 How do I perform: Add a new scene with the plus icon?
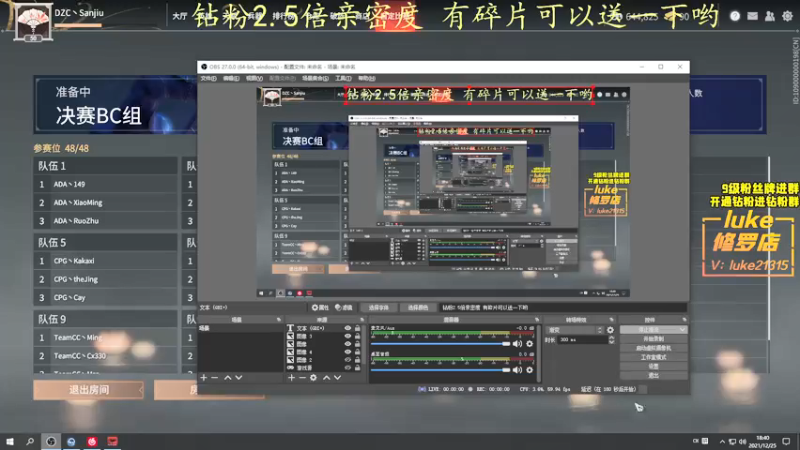tap(204, 378)
